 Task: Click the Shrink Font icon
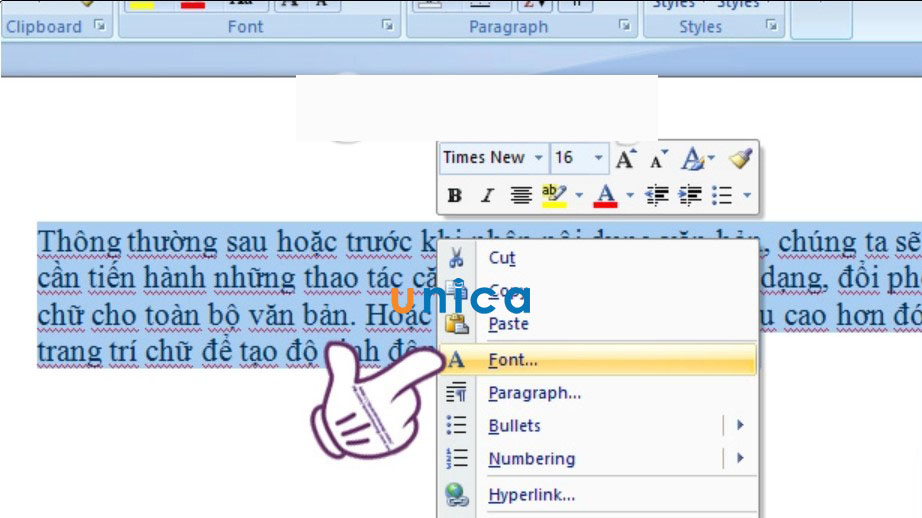658,158
